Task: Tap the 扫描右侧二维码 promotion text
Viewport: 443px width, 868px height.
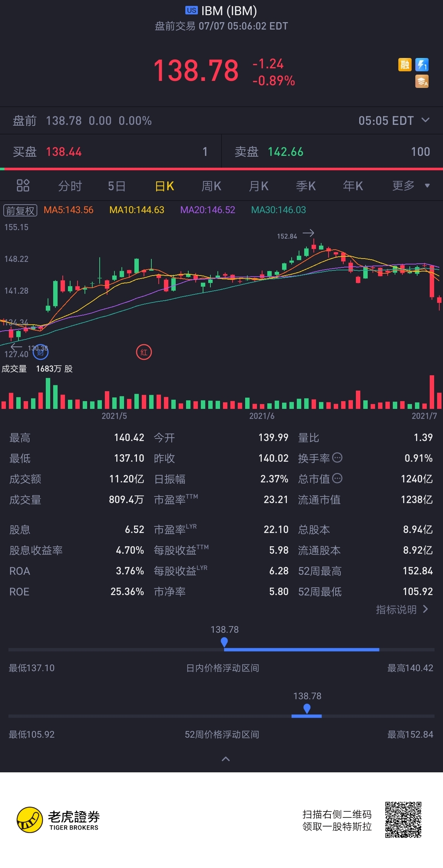Action: [337, 814]
